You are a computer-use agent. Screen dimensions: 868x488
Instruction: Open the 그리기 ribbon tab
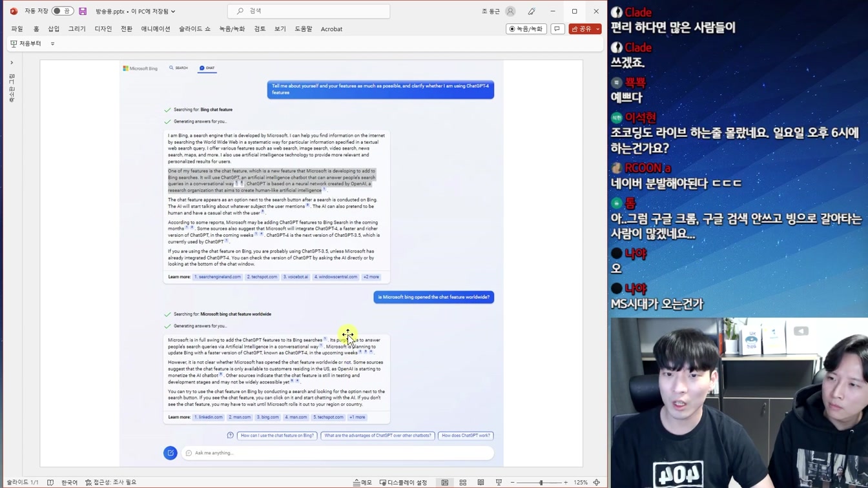(x=77, y=29)
